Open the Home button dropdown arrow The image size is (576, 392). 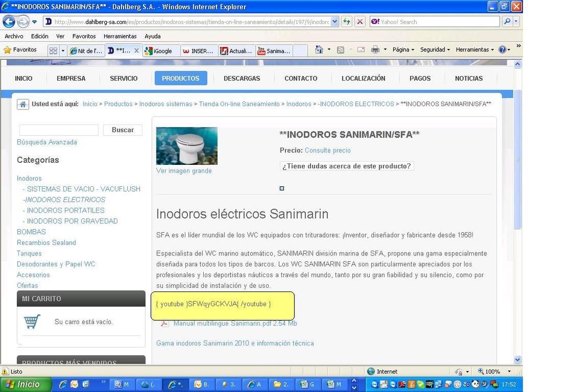[329, 50]
